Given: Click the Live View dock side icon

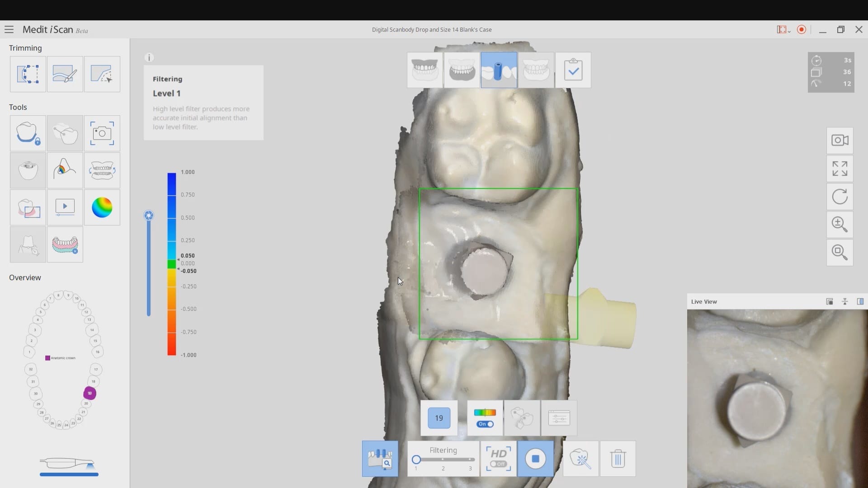Looking at the screenshot, I should pyautogui.click(x=860, y=302).
